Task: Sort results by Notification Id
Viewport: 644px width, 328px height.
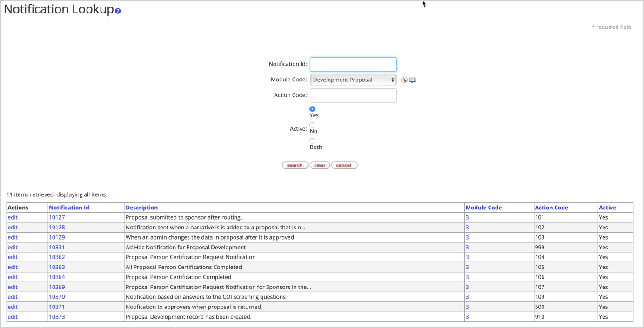Action: (x=69, y=207)
